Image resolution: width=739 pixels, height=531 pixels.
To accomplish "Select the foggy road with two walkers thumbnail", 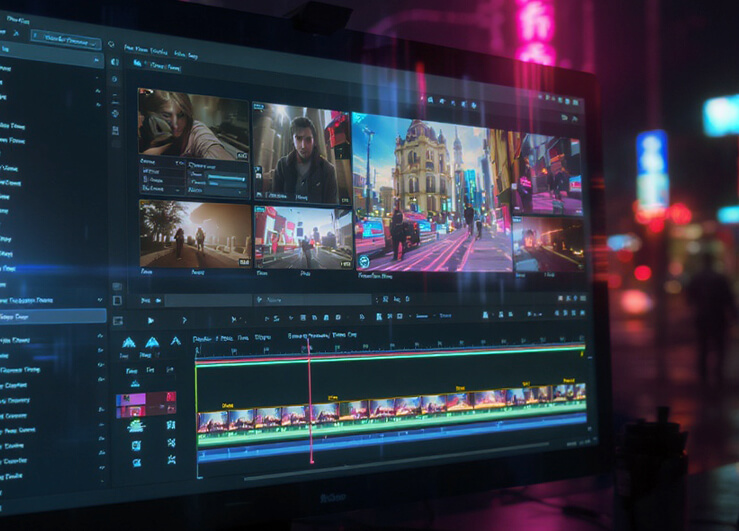I will click(195, 234).
